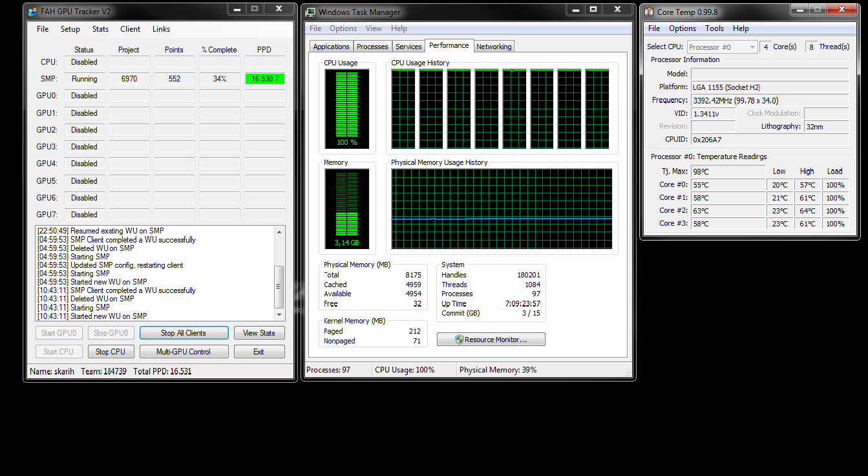Viewport: 868px width, 476px height.
Task: Click the Stop CPU button
Action: click(x=111, y=352)
